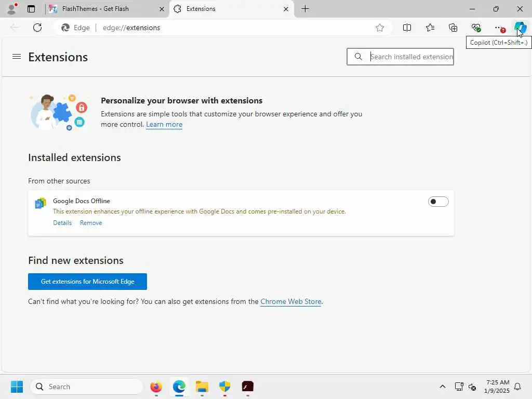Open the Windows Start menu
Image resolution: width=532 pixels, height=399 pixels.
(x=17, y=387)
